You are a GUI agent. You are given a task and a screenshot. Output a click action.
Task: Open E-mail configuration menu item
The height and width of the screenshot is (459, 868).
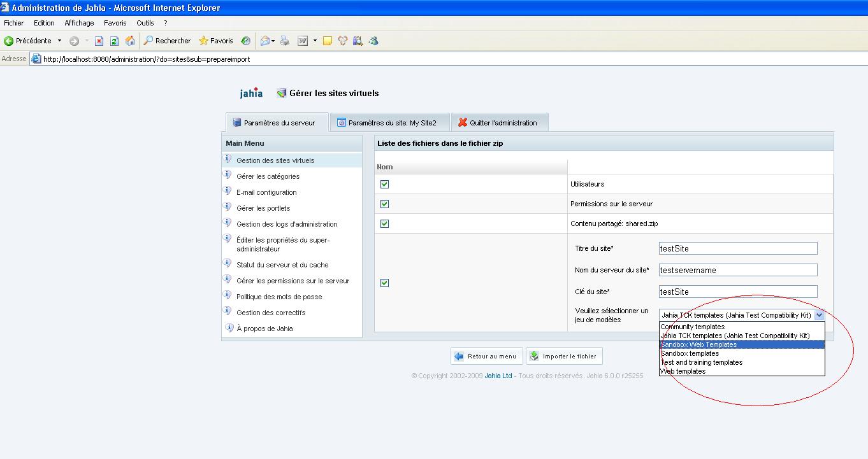(x=266, y=192)
